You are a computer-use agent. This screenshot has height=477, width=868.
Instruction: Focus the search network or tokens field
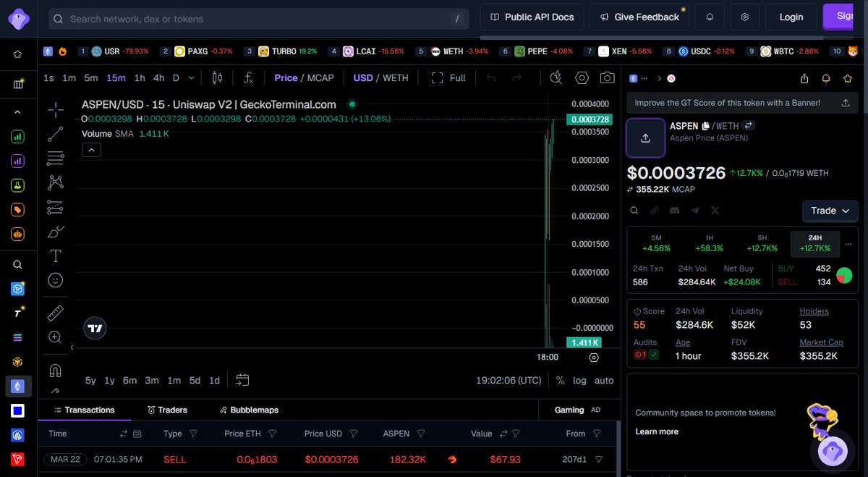(259, 19)
